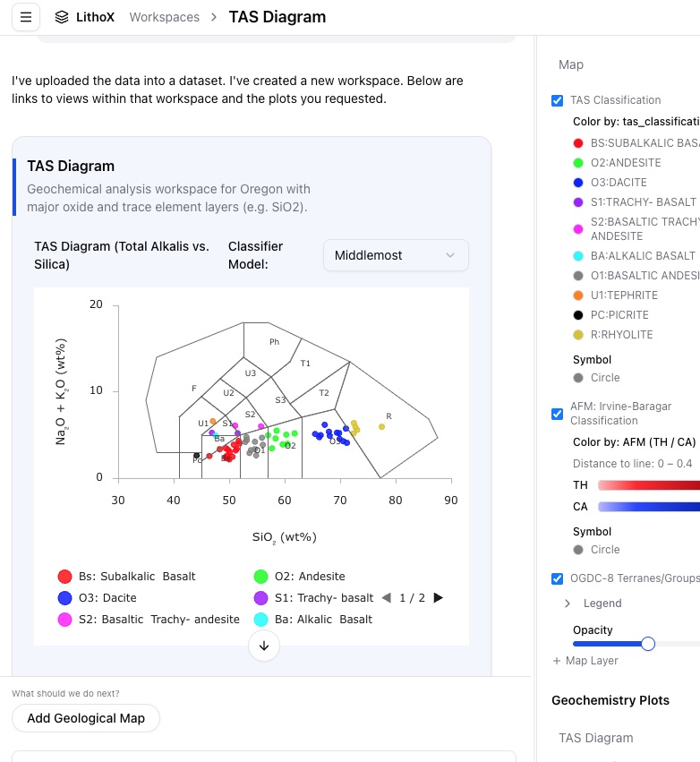Viewport: 700px width, 762px height.
Task: Click the blue O3:DACITE swatch in sidebar
Action: point(578,183)
